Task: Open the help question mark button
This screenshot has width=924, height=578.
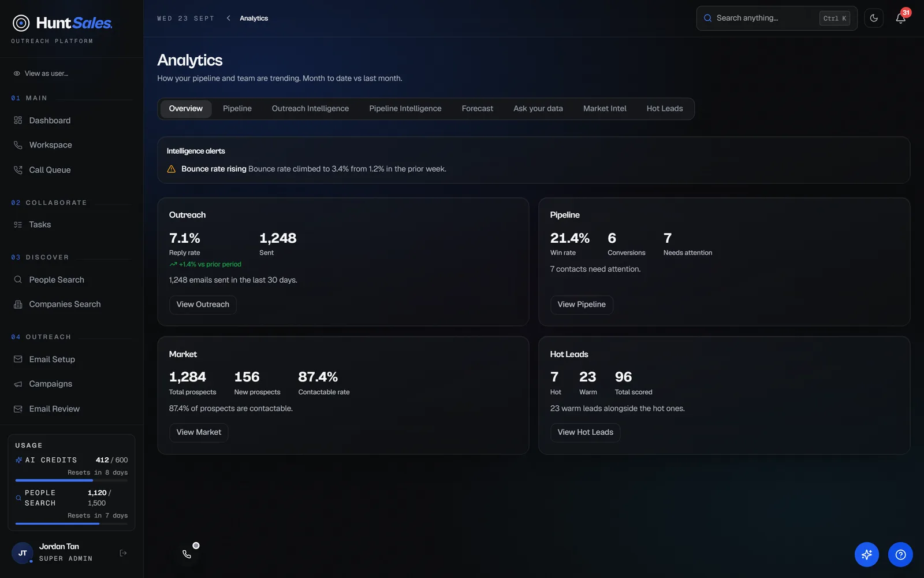Action: (x=900, y=555)
